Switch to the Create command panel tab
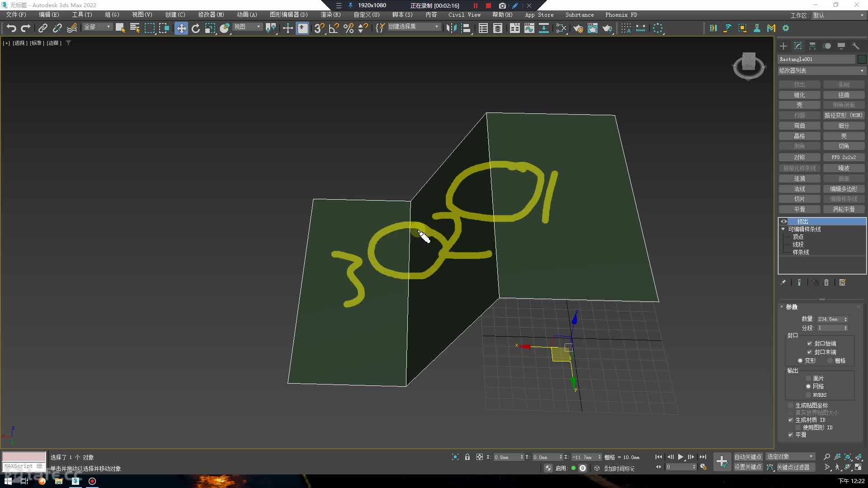868x488 pixels. 783,46
